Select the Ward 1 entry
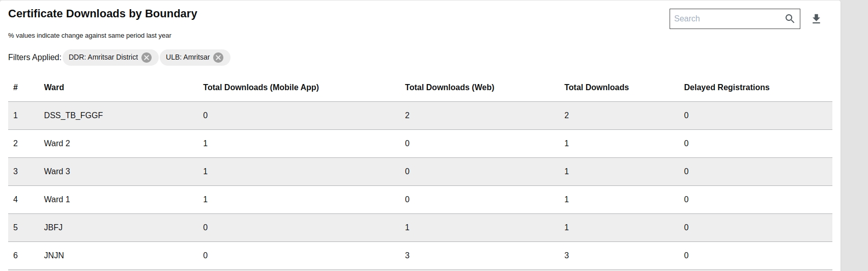868x271 pixels. pyautogui.click(x=57, y=200)
